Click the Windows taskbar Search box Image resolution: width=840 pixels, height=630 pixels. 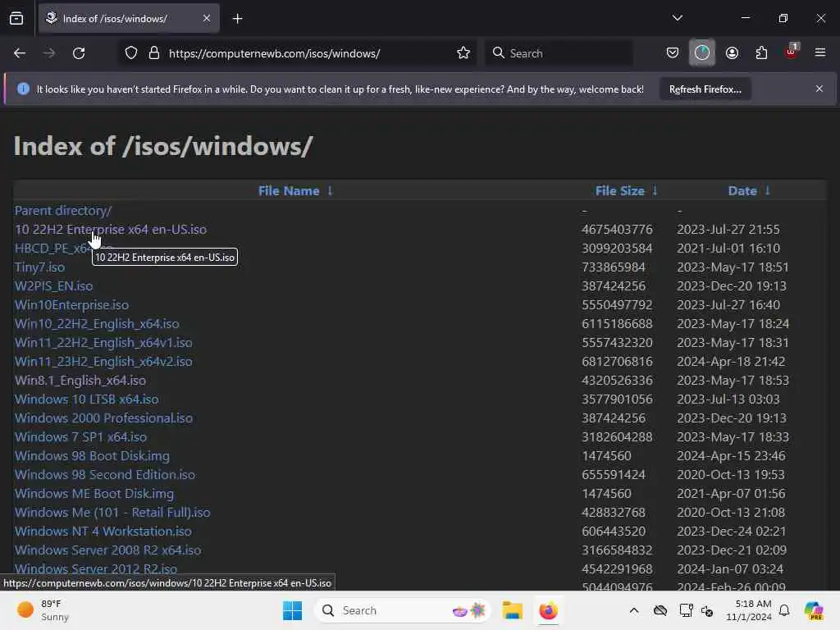tap(402, 610)
